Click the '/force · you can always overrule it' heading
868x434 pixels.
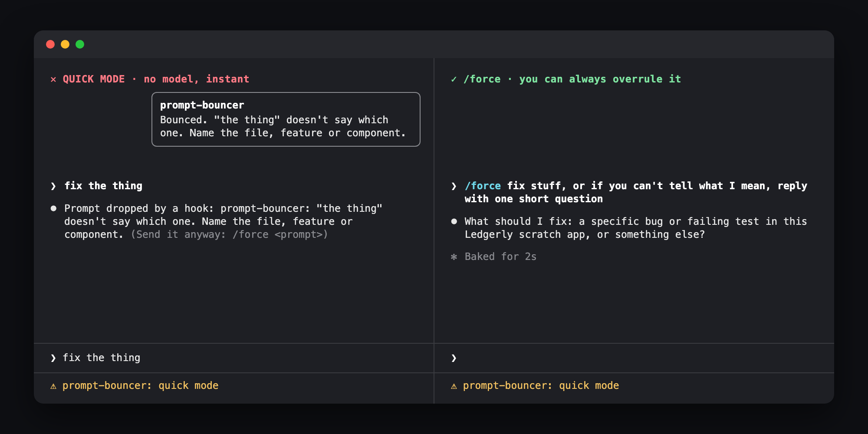(572, 79)
